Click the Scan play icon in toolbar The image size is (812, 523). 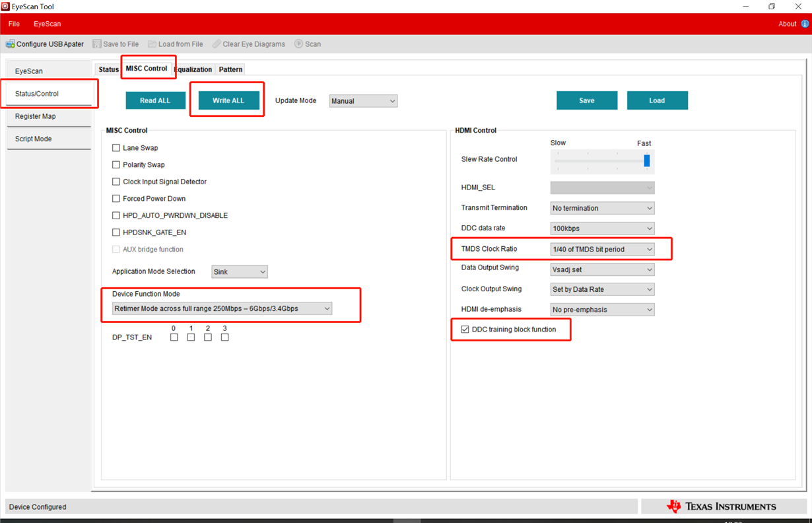click(298, 44)
